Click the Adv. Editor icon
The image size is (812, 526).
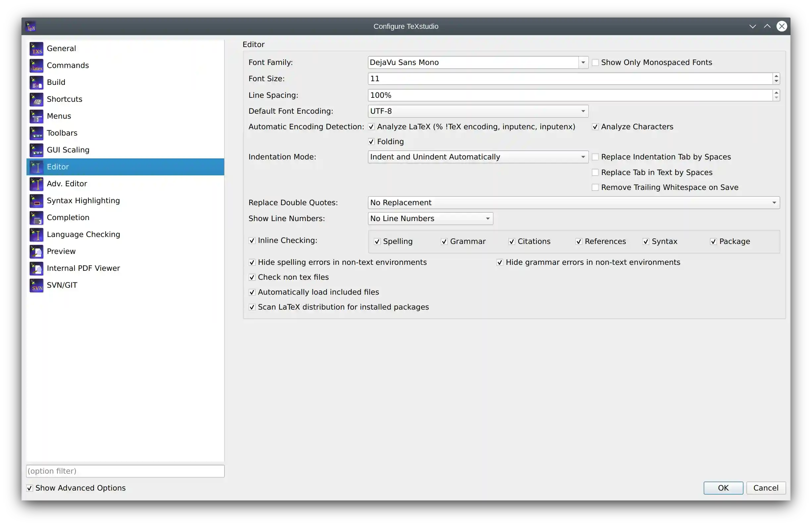point(36,184)
